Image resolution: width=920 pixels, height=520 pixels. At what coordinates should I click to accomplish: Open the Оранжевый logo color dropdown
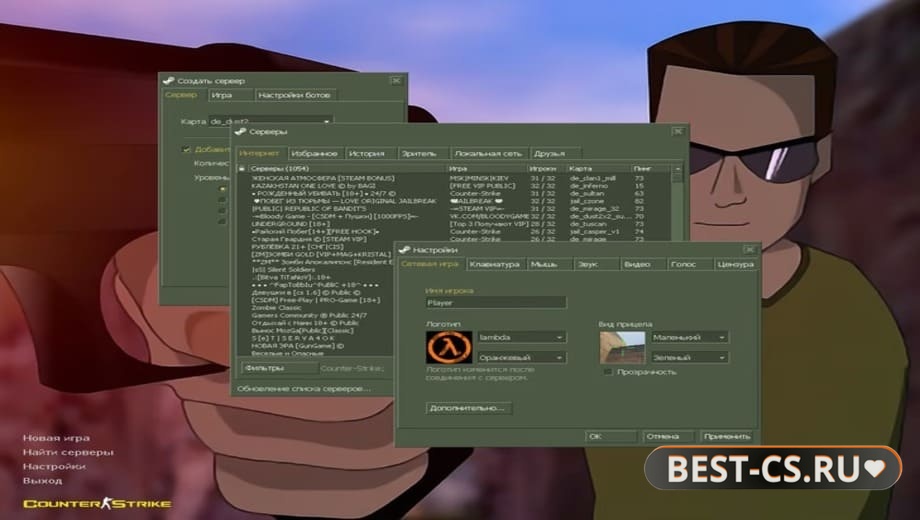click(x=522, y=357)
